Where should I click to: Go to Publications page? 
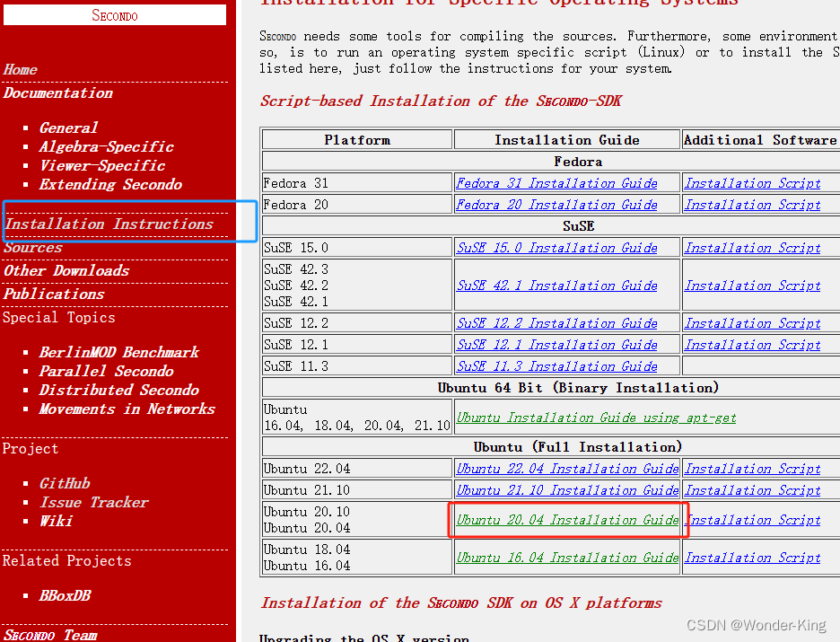point(54,294)
